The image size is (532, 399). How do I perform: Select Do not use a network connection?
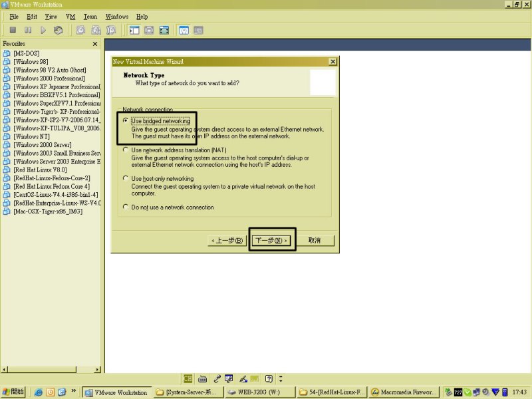point(126,207)
